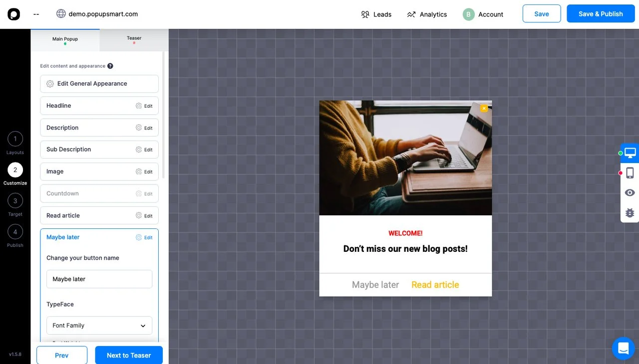Click the bug report icon
The height and width of the screenshot is (364, 639).
coord(630,213)
